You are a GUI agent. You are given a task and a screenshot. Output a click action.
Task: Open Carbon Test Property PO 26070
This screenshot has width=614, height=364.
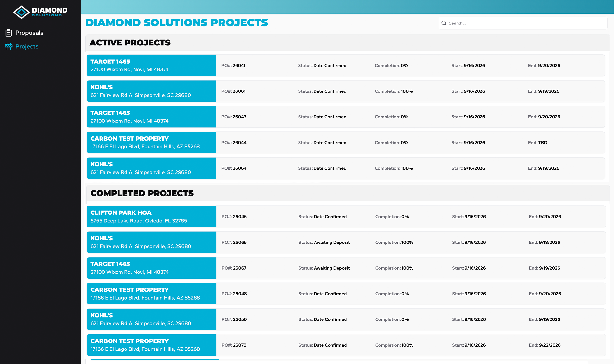coord(346,345)
